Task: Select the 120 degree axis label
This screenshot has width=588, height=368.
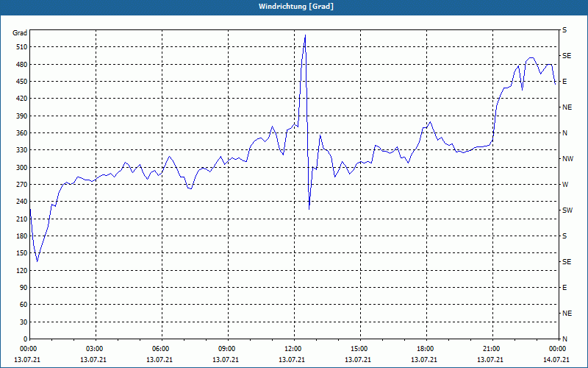Action: [22, 270]
